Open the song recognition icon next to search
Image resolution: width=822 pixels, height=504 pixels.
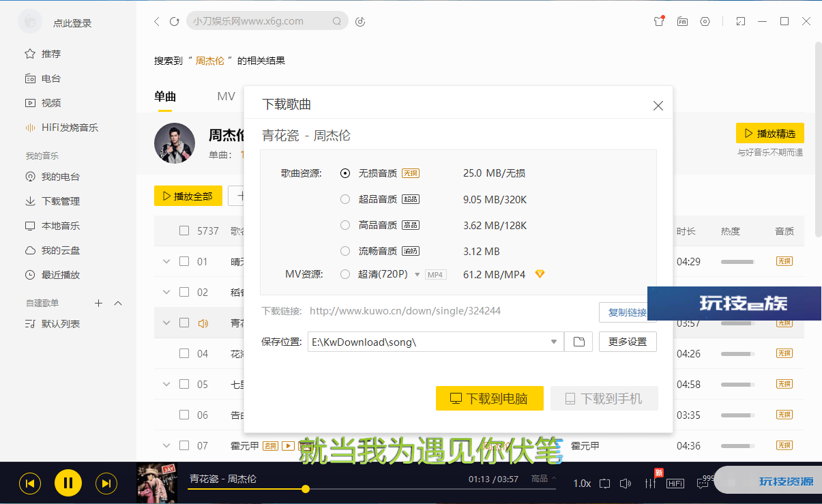(360, 21)
